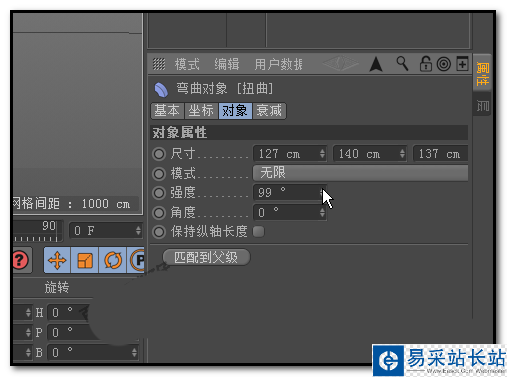Click the stepper arrows of 140 cm field
The image size is (507, 377).
coord(402,154)
